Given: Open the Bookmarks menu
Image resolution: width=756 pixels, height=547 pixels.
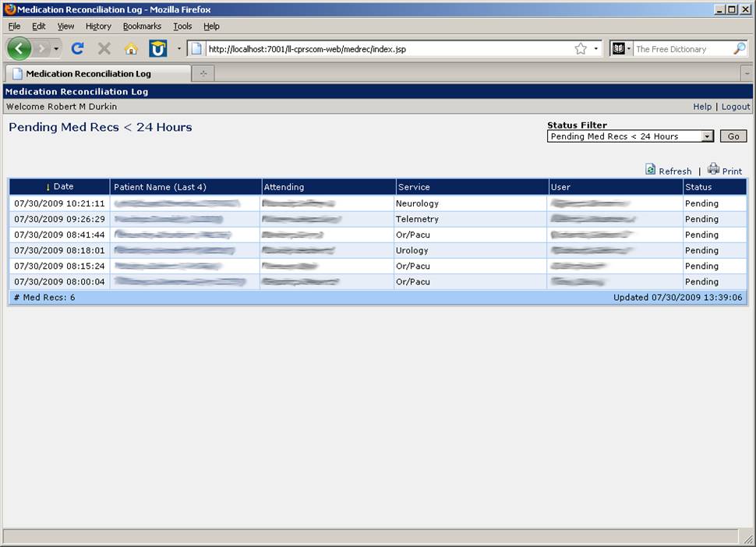Looking at the screenshot, I should click(x=141, y=26).
